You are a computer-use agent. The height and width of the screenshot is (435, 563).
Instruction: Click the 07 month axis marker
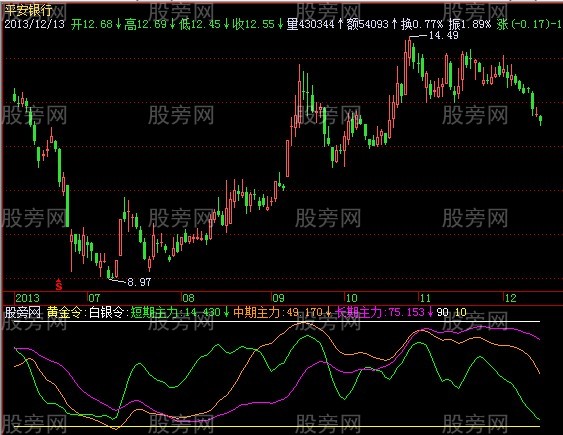click(x=94, y=298)
